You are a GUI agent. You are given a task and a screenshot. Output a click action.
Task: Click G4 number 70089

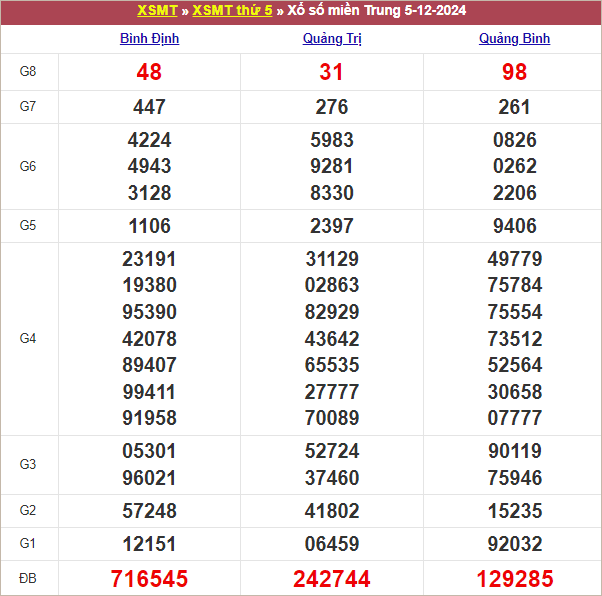click(332, 418)
